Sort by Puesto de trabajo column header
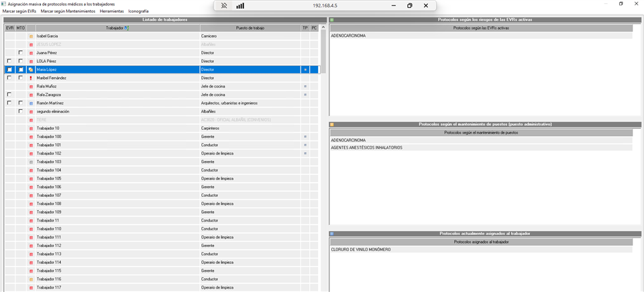The image size is (644, 292). coord(250,28)
